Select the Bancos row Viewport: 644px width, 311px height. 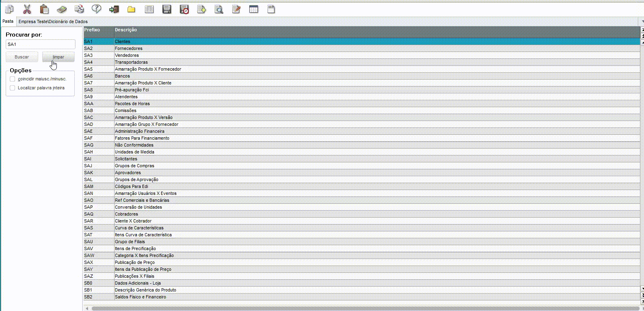pyautogui.click(x=362, y=76)
